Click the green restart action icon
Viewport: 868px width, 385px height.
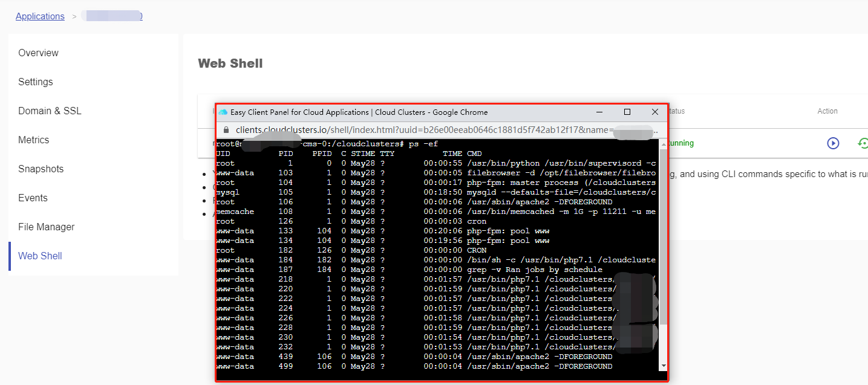(x=863, y=143)
